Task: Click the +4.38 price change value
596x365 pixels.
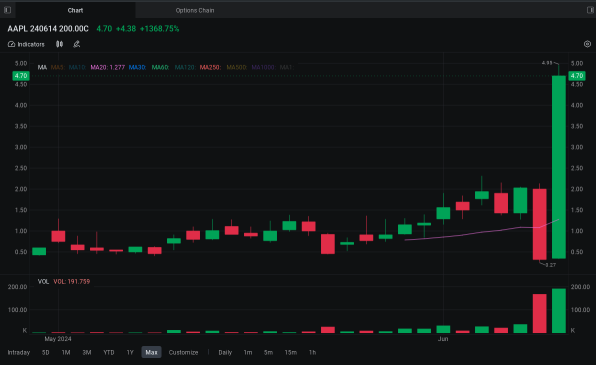Action: click(x=126, y=29)
